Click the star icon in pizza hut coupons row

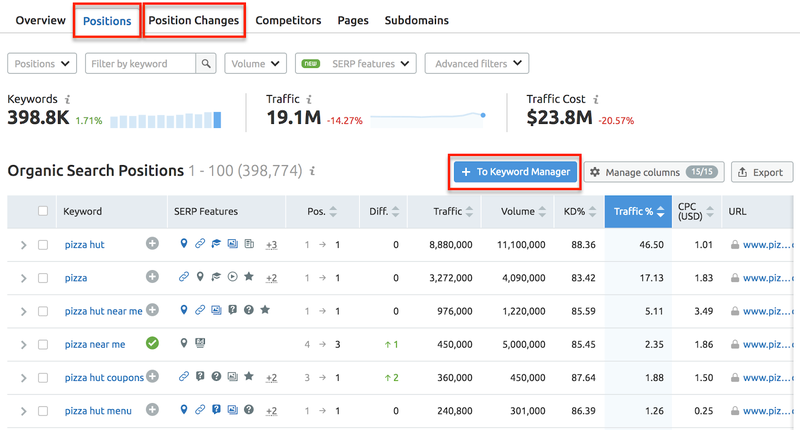click(249, 376)
